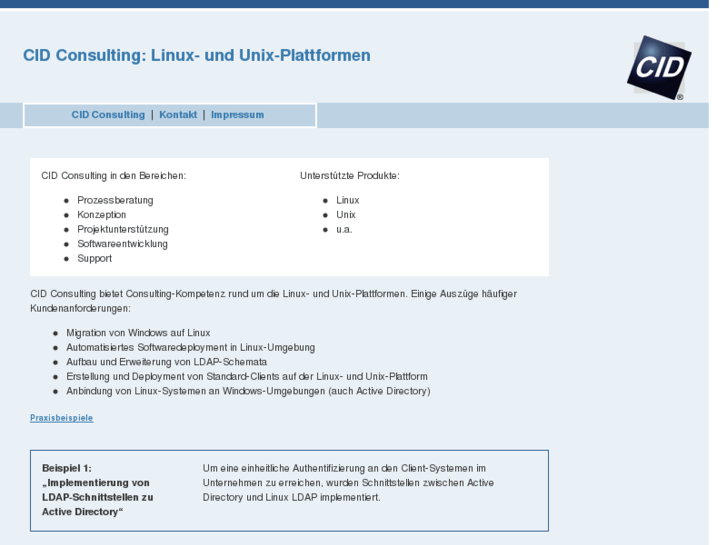Select the 'Konzeption' list item
Screen dimensions: 727x545
click(102, 215)
